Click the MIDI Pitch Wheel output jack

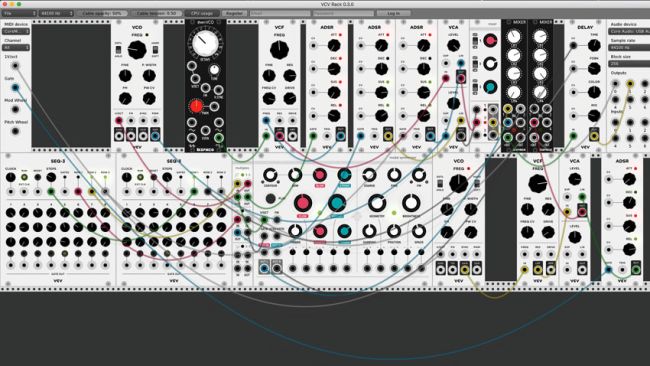click(15, 131)
